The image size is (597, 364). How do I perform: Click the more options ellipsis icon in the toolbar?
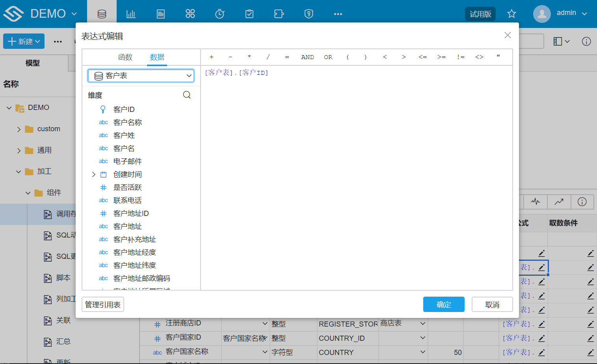(338, 14)
